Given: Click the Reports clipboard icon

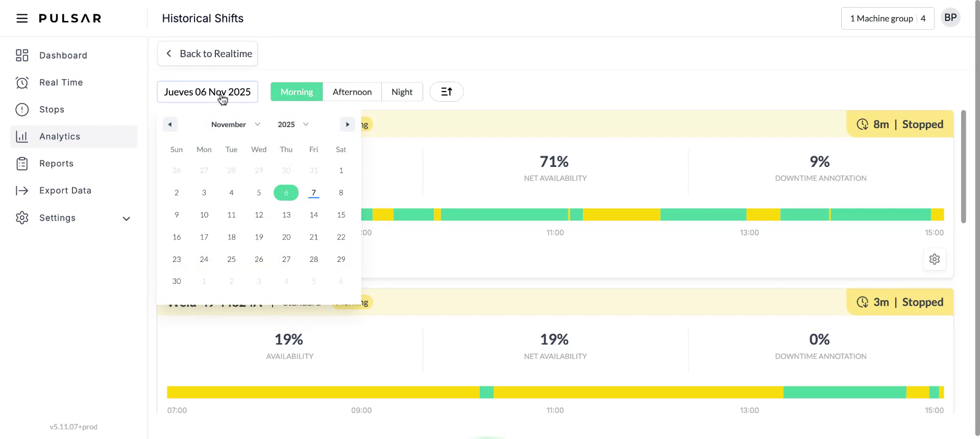Looking at the screenshot, I should point(22,164).
